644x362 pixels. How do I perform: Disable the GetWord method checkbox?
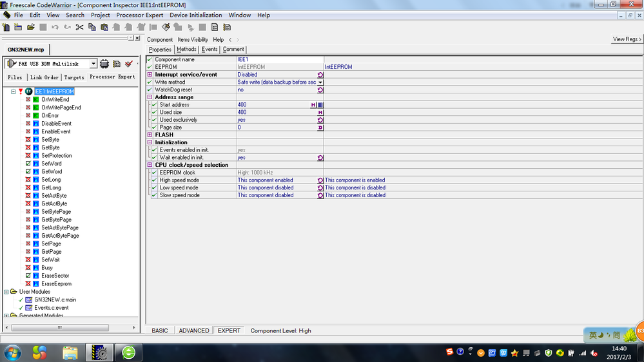pos(28,171)
